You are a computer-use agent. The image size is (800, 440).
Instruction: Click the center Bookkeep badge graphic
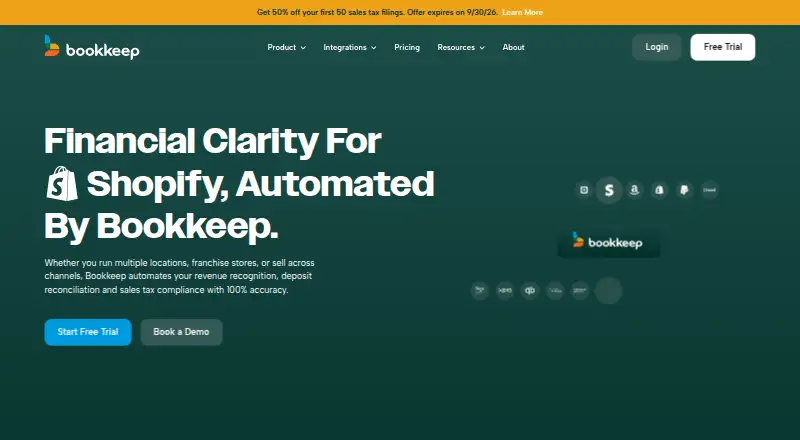609,242
